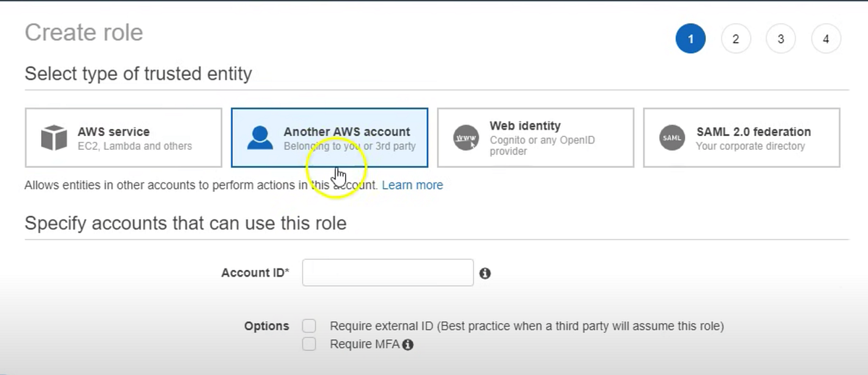Click the Web identity www icon
Image resolution: width=868 pixels, height=375 pixels.
(467, 138)
